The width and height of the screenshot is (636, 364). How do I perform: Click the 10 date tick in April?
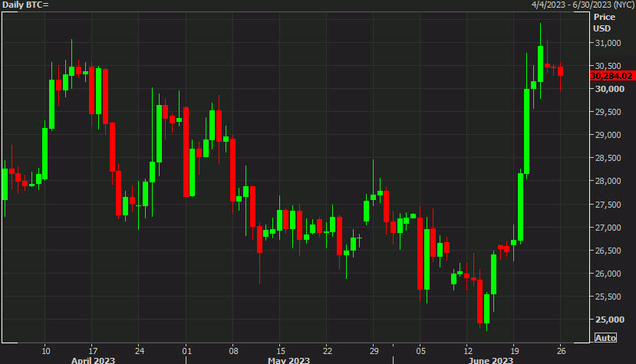pos(46,351)
